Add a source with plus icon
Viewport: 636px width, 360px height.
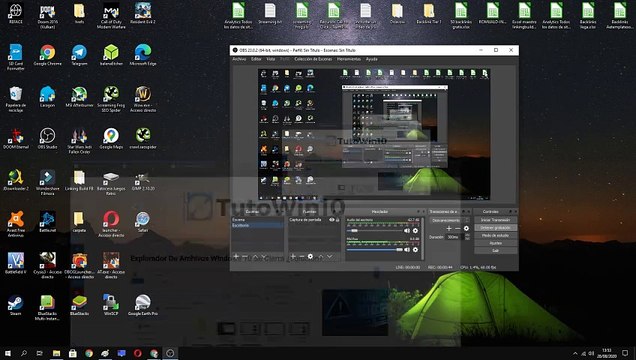point(293,256)
